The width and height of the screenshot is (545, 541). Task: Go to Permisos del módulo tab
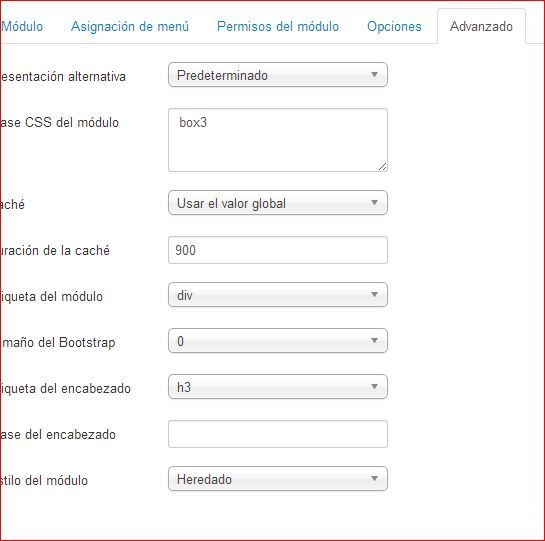[x=278, y=26]
